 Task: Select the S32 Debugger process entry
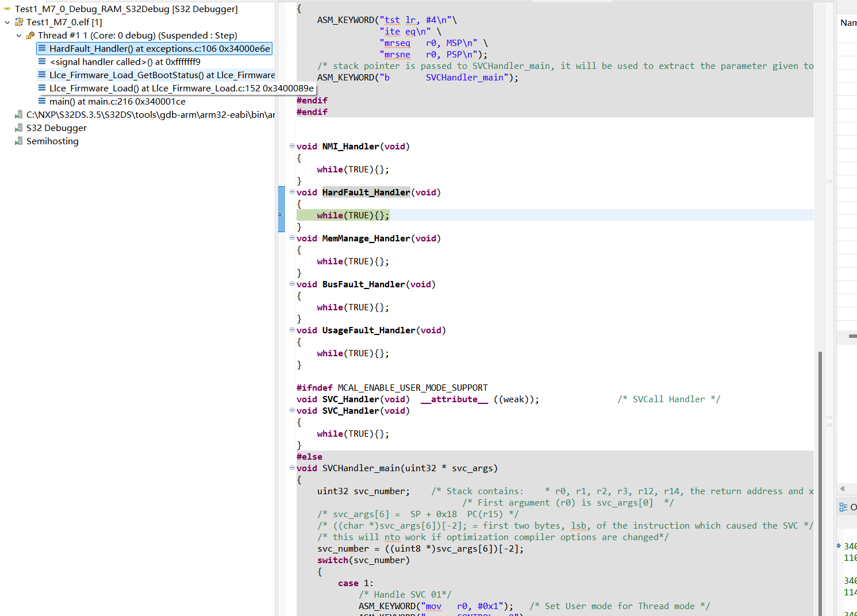point(56,128)
